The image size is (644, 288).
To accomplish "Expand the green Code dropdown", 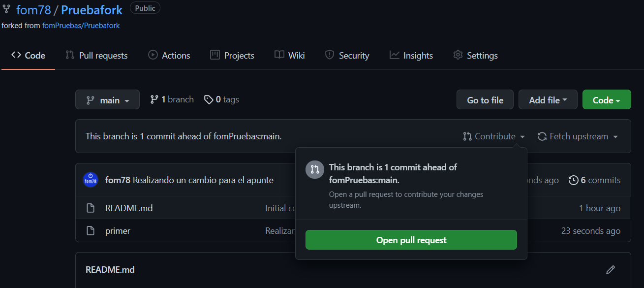I will point(606,99).
